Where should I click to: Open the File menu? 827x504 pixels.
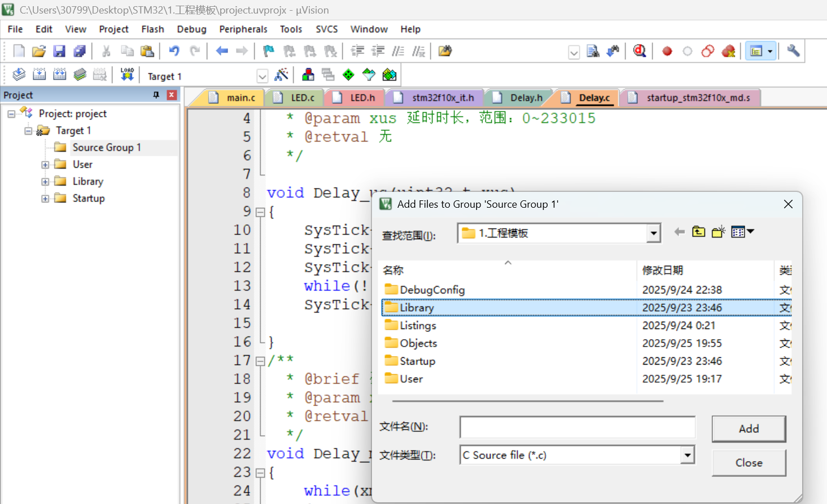pyautogui.click(x=15, y=29)
